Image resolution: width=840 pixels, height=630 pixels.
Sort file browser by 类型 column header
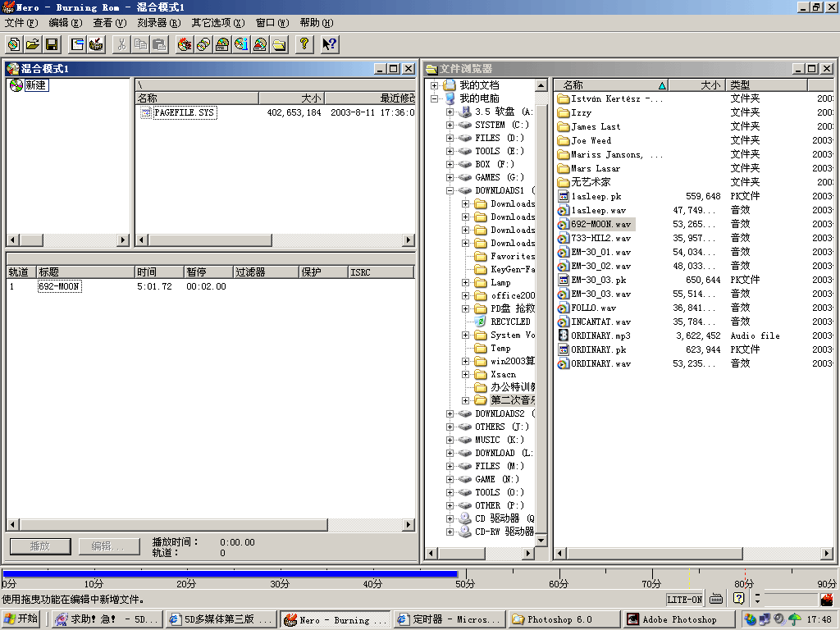766,84
